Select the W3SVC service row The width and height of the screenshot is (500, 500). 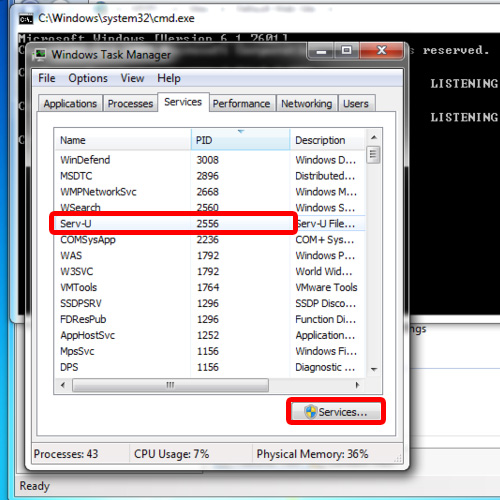pyautogui.click(x=210, y=272)
